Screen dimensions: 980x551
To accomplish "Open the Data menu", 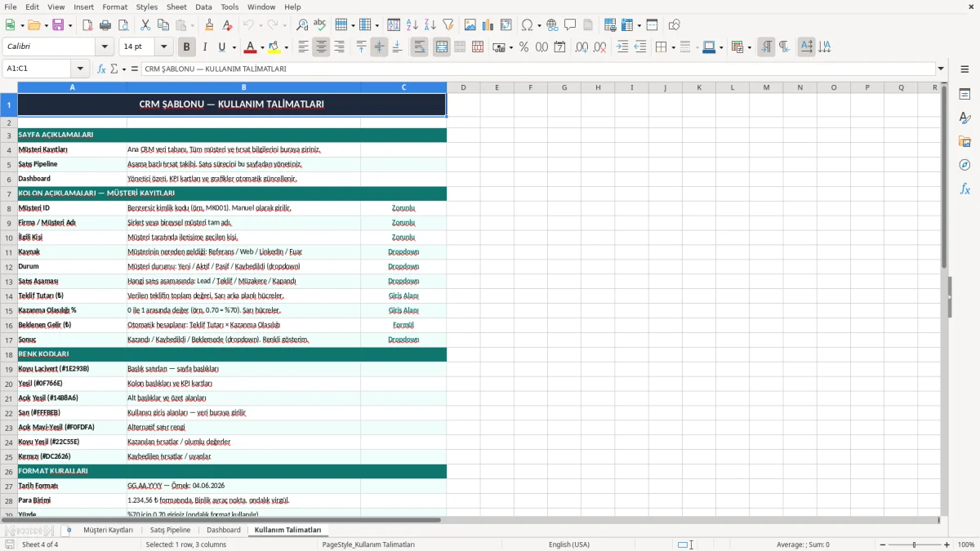I will click(204, 7).
